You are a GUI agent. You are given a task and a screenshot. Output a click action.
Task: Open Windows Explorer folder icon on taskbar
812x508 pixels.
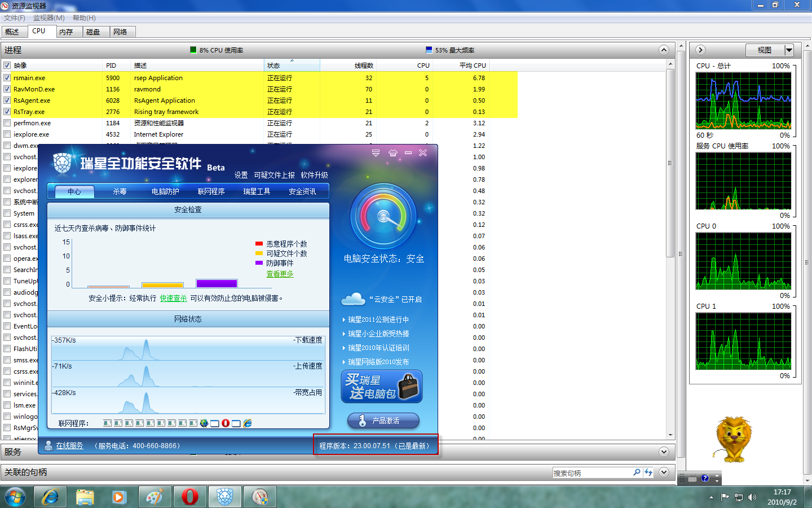click(x=85, y=497)
